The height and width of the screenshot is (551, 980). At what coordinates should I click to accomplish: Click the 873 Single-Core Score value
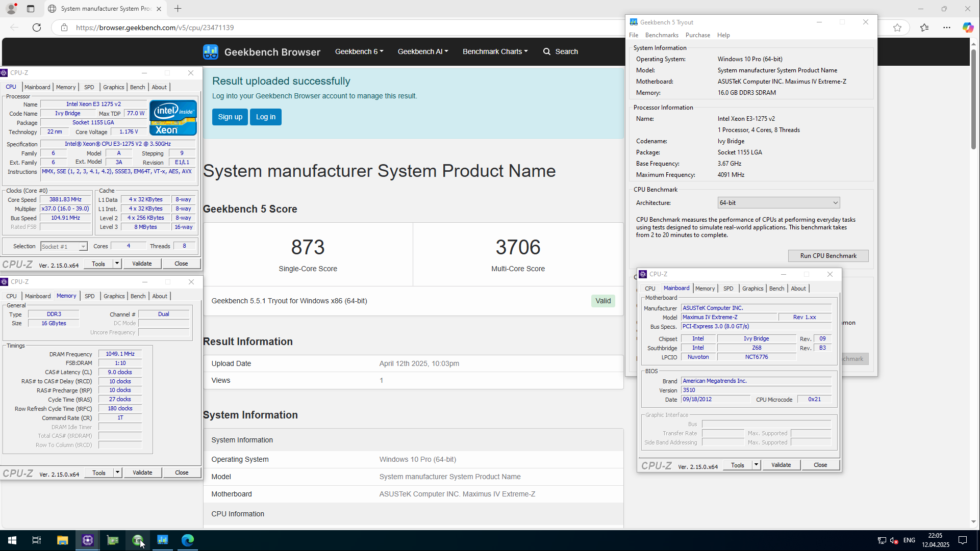pyautogui.click(x=308, y=247)
